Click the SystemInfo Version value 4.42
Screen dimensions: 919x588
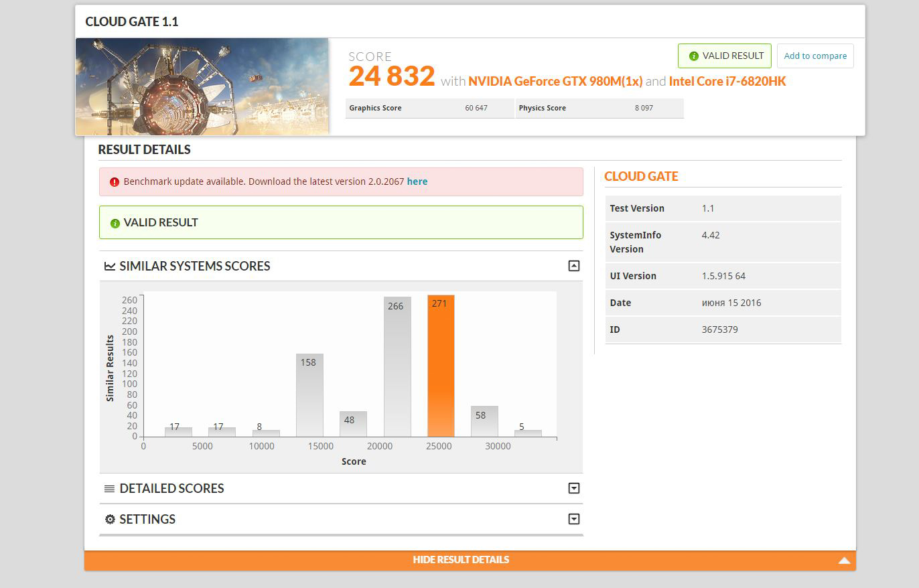[x=711, y=235]
